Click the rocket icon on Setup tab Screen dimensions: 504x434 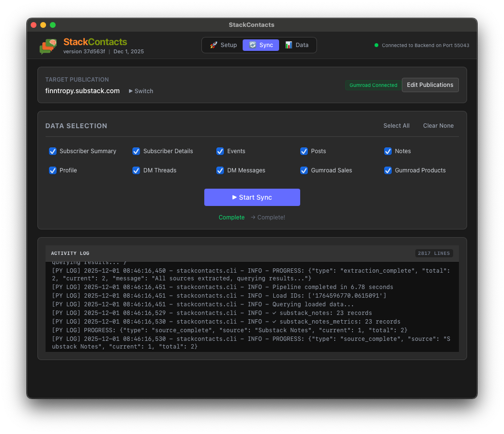[213, 45]
